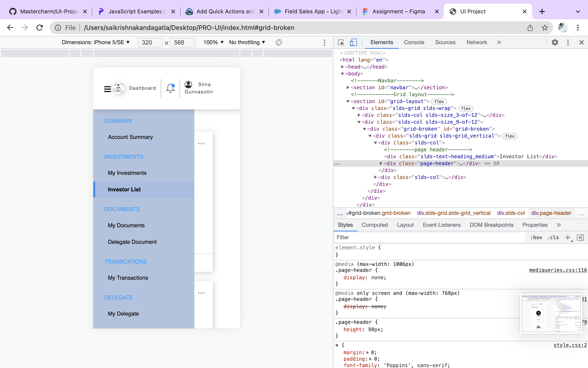The height and width of the screenshot is (368, 588).
Task: Expand the page-header div node
Action: pos(381,163)
